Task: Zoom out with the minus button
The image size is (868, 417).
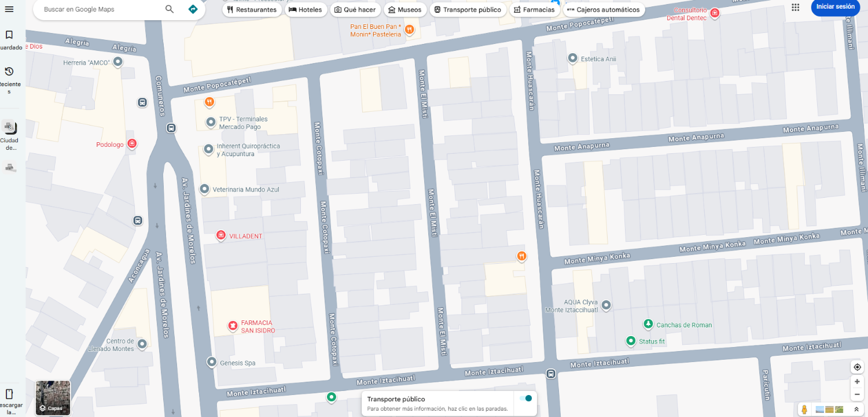Action: pyautogui.click(x=857, y=394)
